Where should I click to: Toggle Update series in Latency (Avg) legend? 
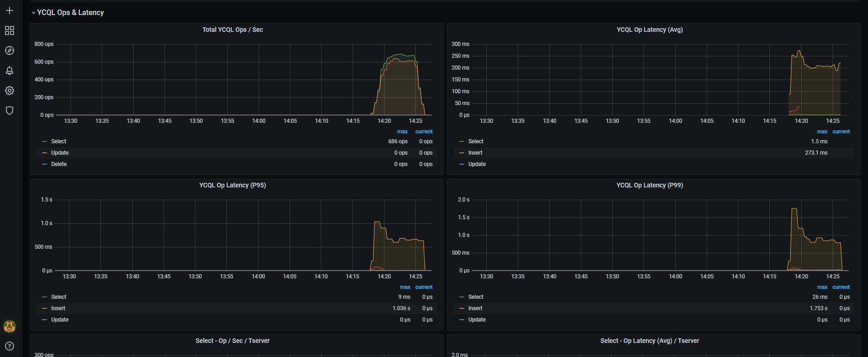[x=477, y=164]
